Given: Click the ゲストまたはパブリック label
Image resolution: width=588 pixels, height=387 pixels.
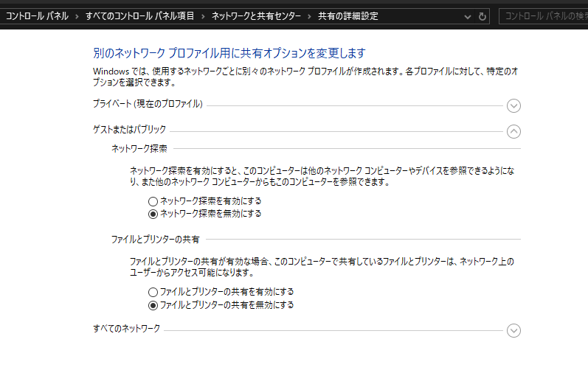Looking at the screenshot, I should [129, 130].
